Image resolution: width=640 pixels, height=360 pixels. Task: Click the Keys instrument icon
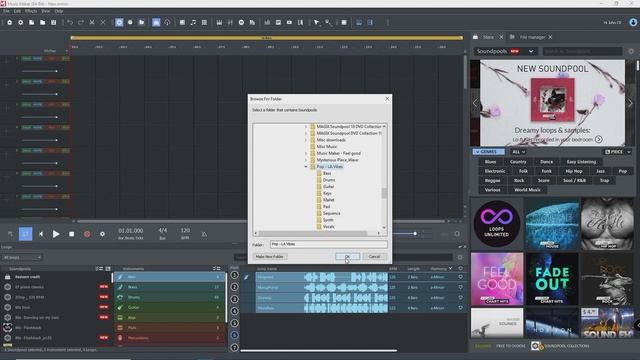click(120, 318)
